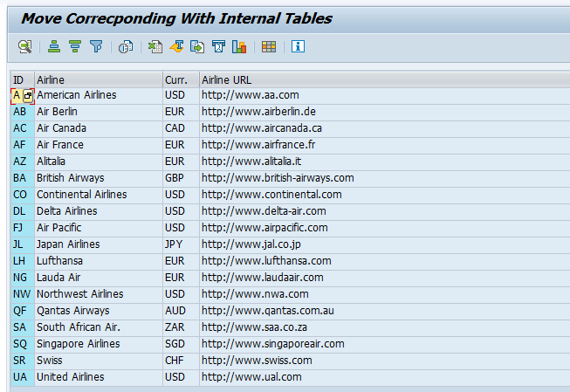The width and height of the screenshot is (570, 392).
Task: Select the Singapore Airlines SGD currency cell
Action: tap(175, 344)
